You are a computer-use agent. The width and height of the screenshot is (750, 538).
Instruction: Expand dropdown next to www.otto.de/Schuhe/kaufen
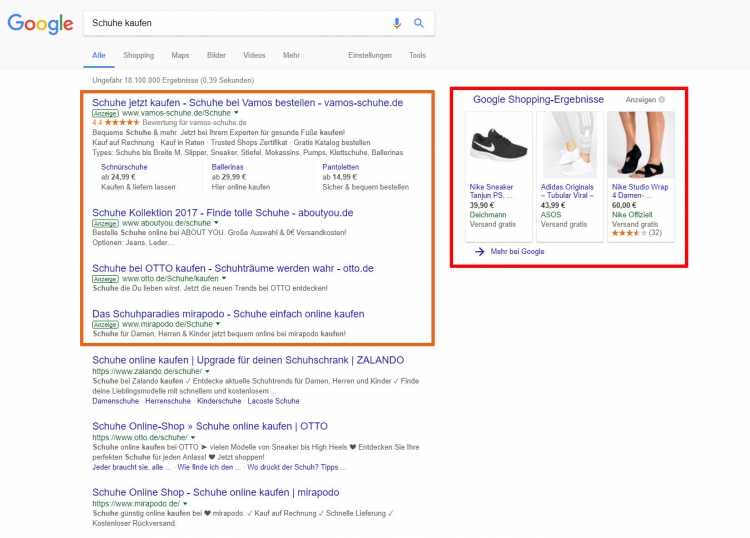[x=224, y=278]
